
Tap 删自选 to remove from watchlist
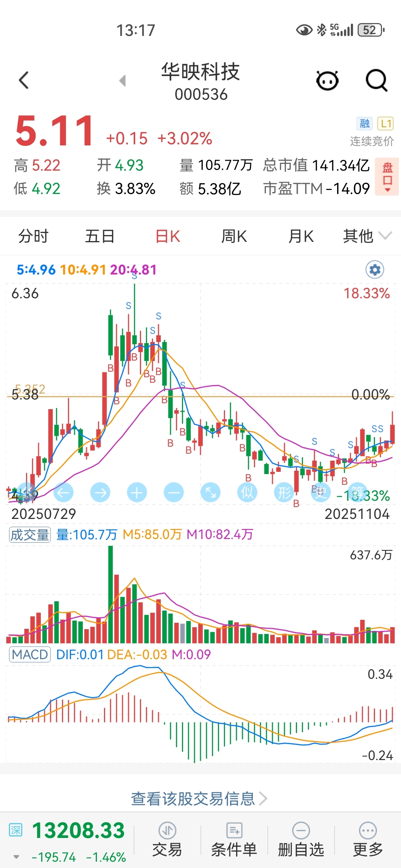(301, 840)
